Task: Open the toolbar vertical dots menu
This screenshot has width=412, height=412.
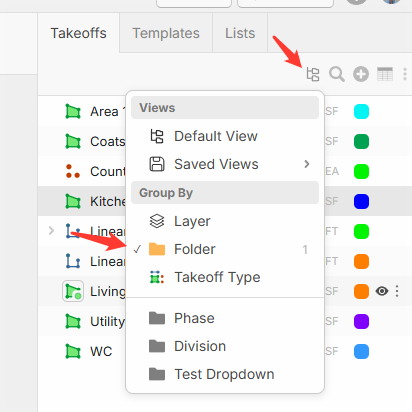Action: pos(405,74)
